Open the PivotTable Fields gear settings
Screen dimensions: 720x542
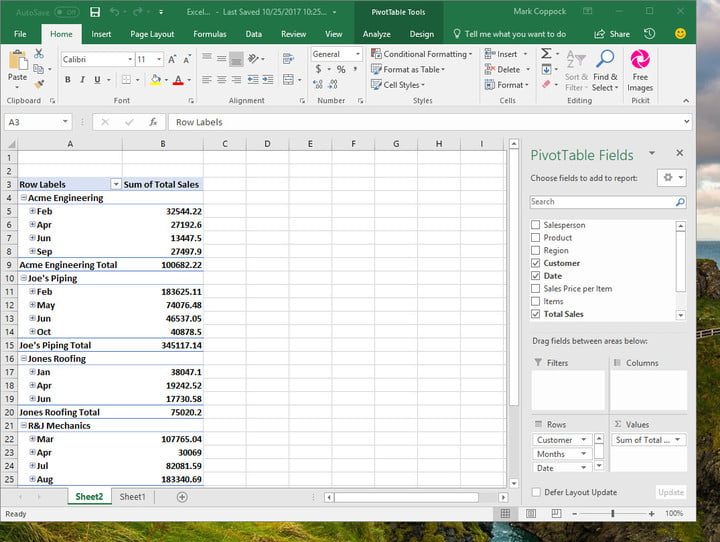coord(670,177)
